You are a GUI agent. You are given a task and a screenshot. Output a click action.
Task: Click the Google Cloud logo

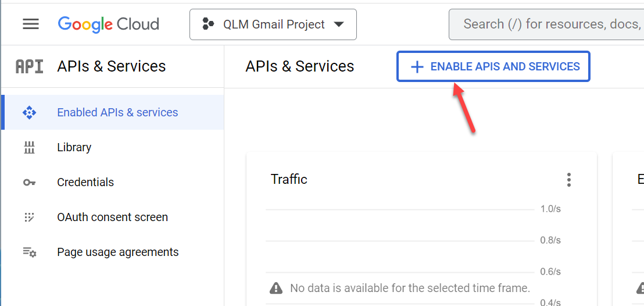click(x=109, y=24)
